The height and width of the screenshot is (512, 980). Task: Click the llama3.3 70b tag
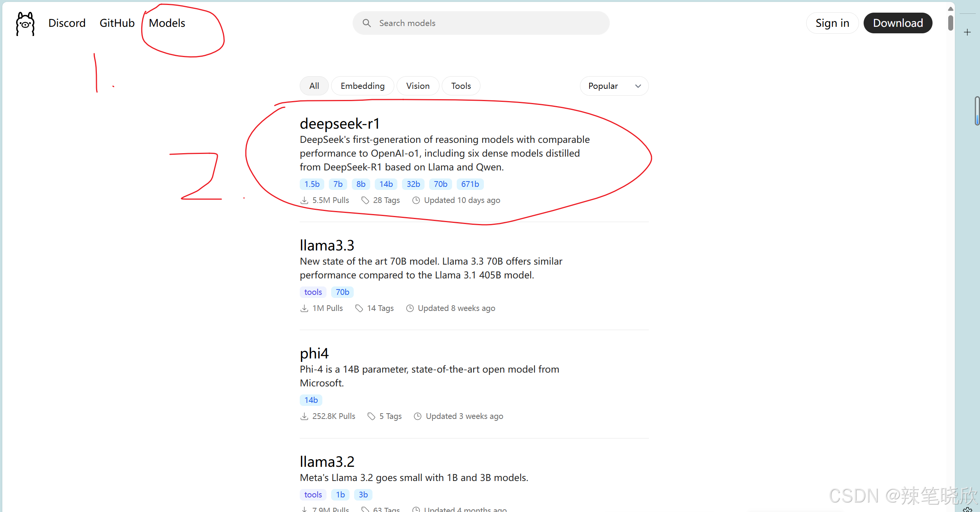(x=342, y=292)
